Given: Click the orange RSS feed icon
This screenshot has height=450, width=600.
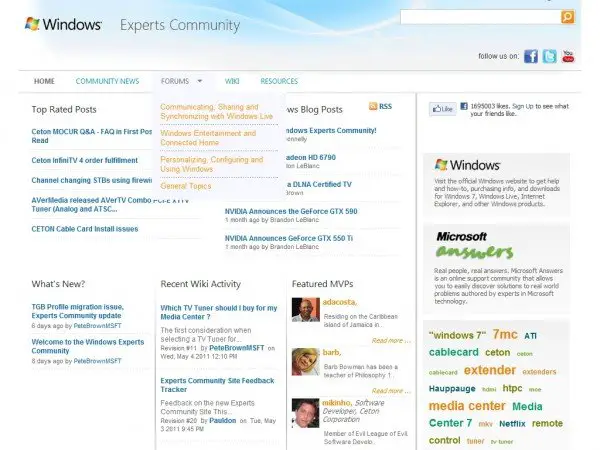Looking at the screenshot, I should (x=373, y=106).
